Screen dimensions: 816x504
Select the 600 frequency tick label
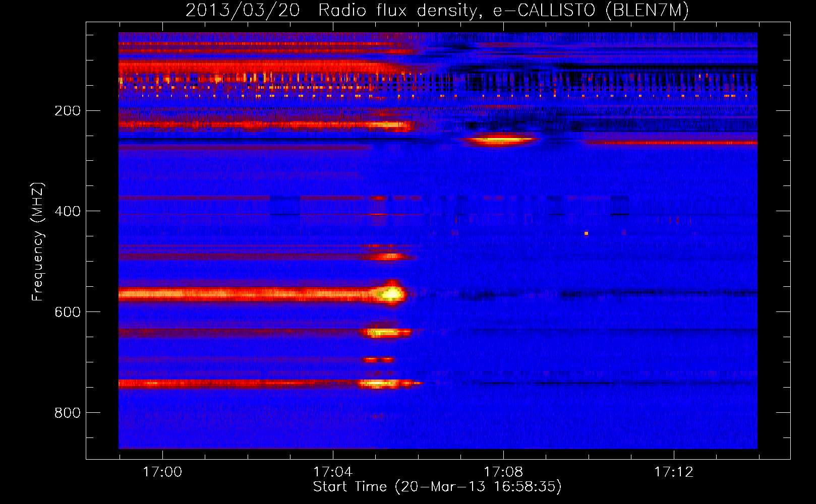68,312
